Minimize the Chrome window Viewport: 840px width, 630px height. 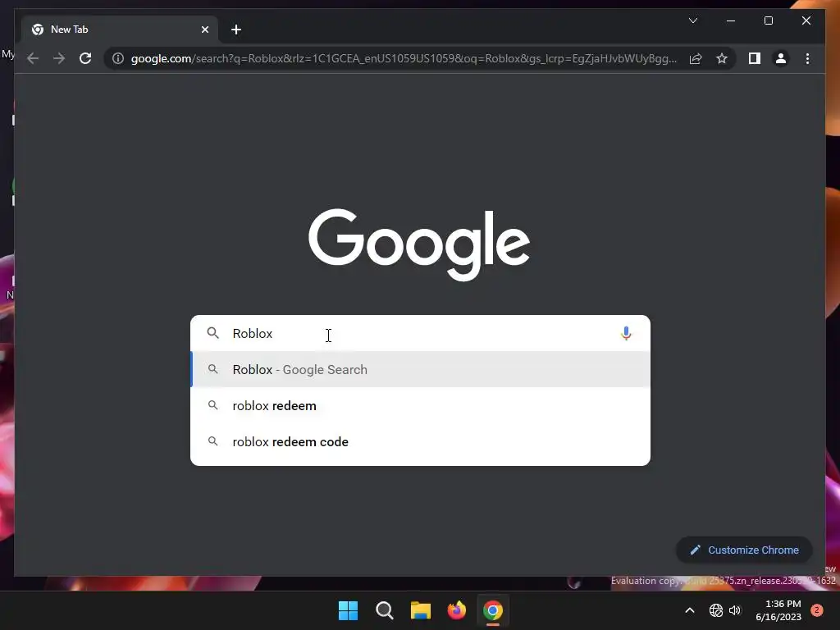pos(731,21)
